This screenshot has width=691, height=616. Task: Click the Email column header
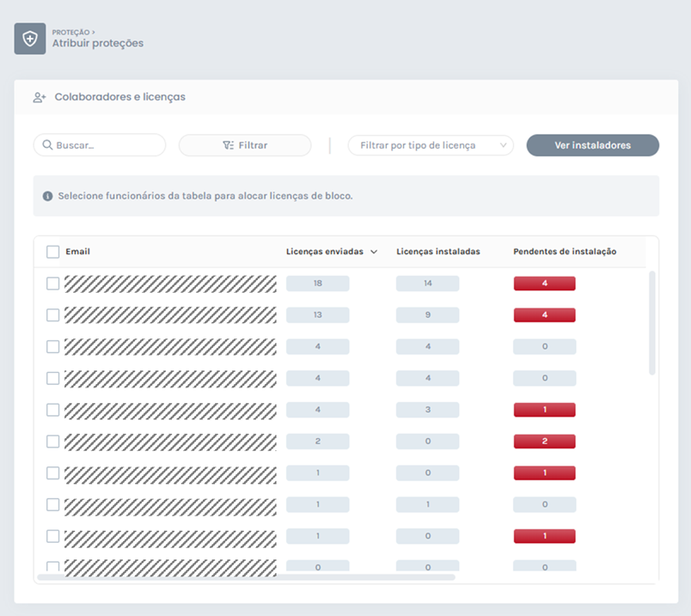pos(78,252)
